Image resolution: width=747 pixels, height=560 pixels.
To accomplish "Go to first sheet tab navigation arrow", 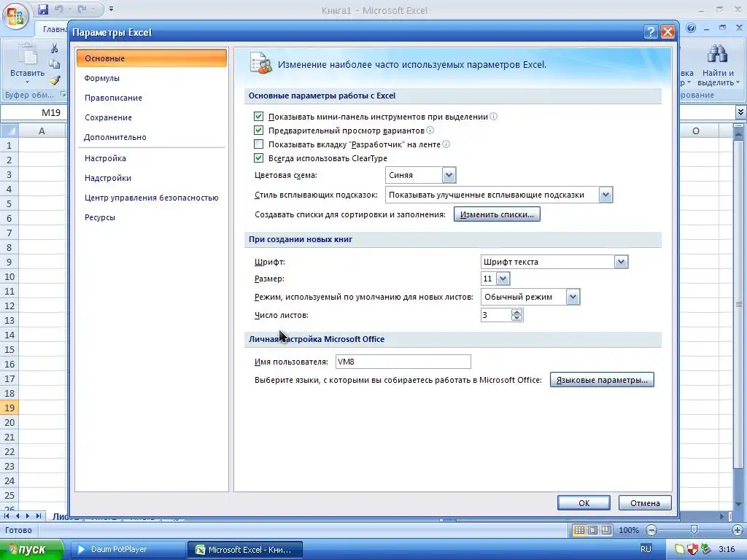I will (7, 516).
